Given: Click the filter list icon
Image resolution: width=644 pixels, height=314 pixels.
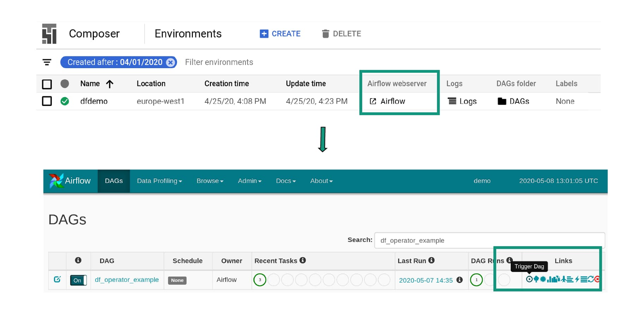Looking at the screenshot, I should (47, 62).
